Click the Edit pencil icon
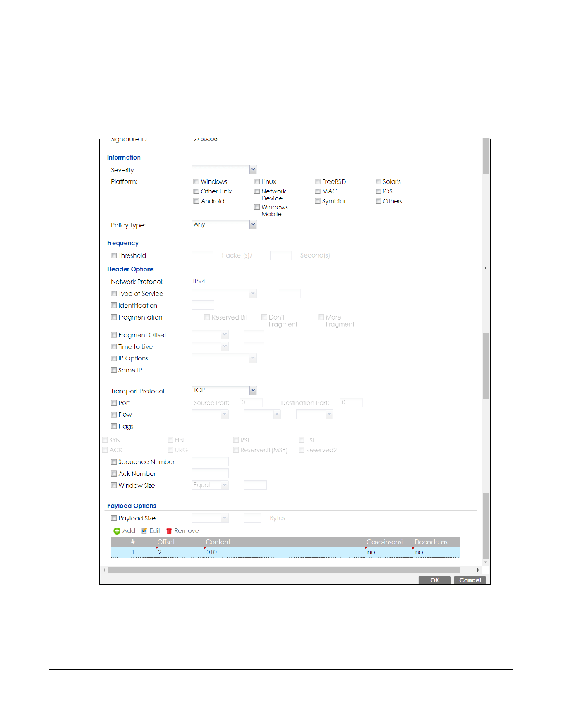 [x=144, y=531]
